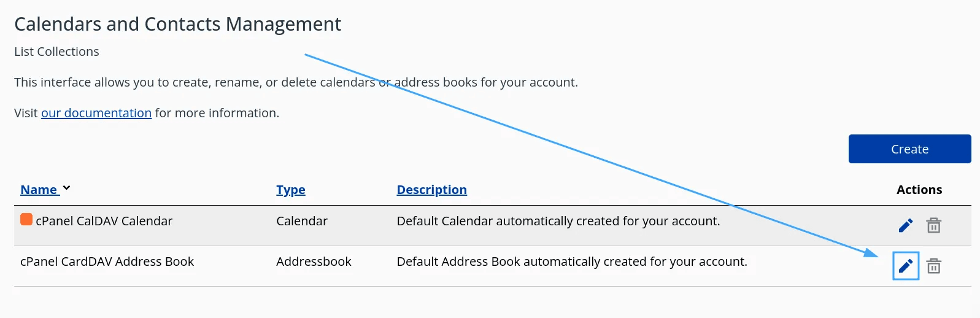Delete the cPanel CardDAV Address Book

click(x=933, y=266)
